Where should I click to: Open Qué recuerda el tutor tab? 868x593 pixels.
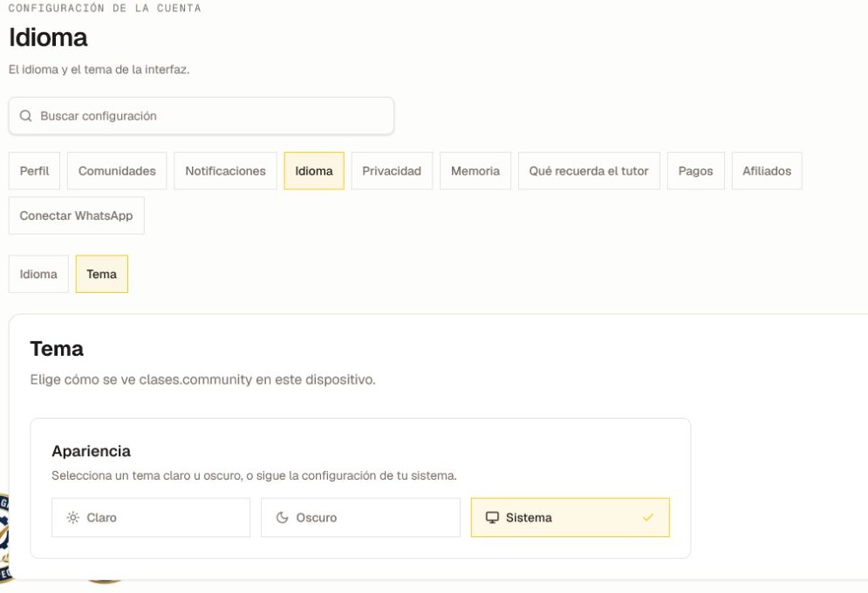[x=589, y=171]
